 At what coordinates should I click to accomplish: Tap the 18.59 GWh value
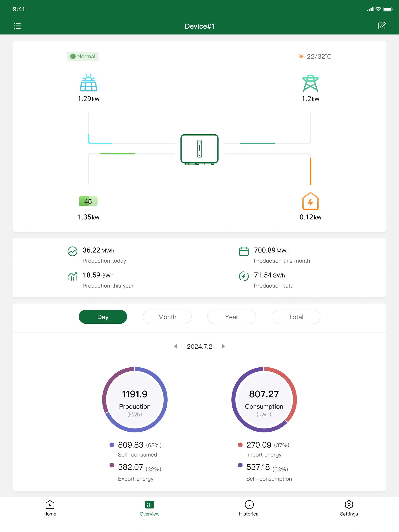(98, 275)
